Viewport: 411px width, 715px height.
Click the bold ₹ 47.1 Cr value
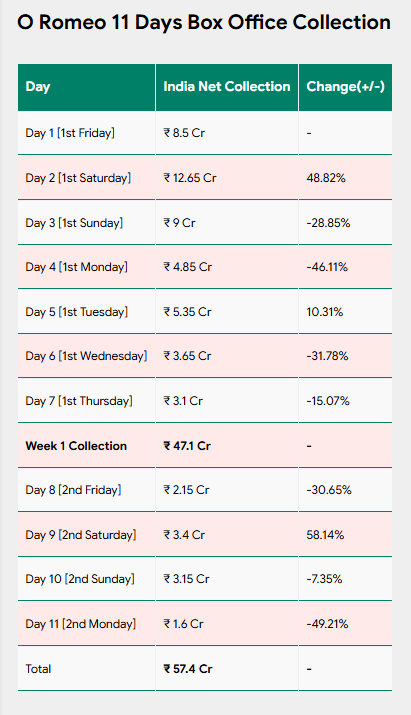coord(187,446)
